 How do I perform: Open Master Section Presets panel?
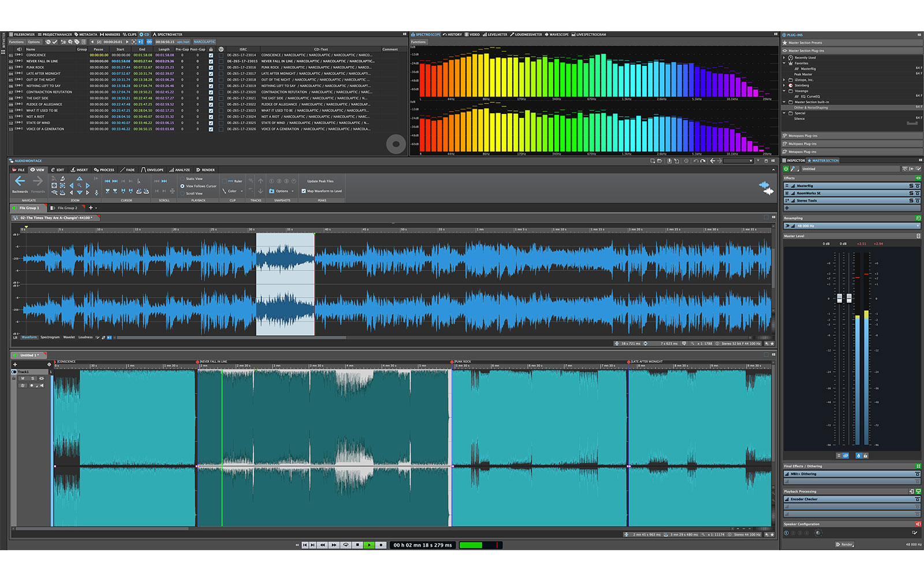tap(852, 43)
